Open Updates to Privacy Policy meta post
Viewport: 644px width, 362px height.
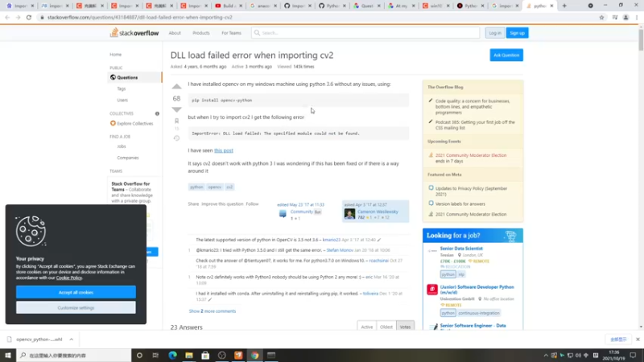(x=471, y=191)
